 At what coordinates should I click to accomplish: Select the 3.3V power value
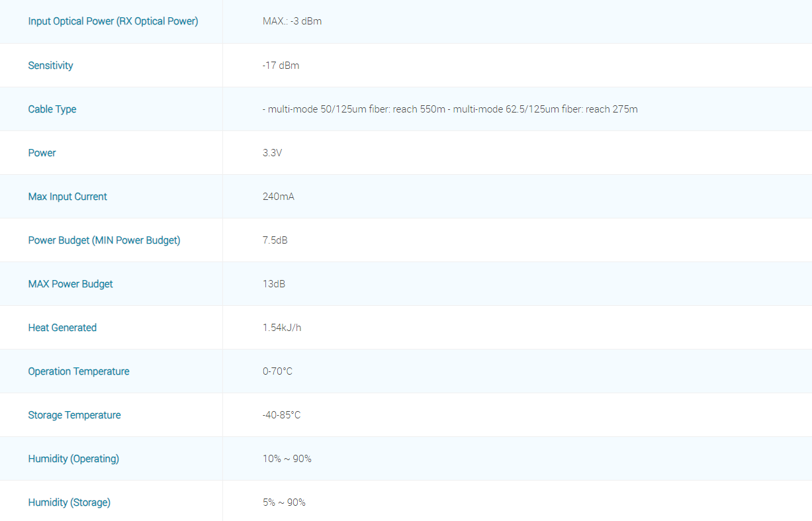point(272,153)
